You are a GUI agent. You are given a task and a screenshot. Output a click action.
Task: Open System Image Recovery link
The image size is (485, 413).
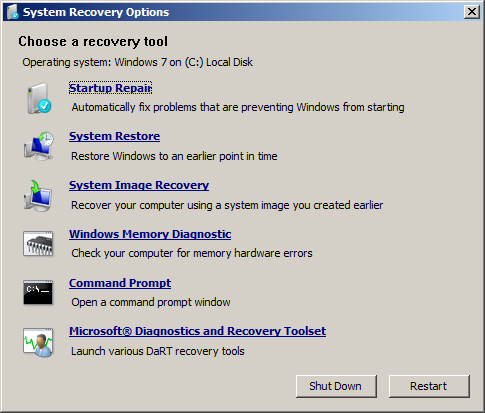pyautogui.click(x=139, y=185)
